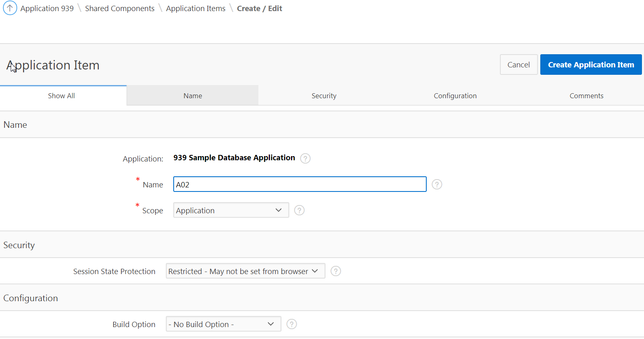
Task: Open the Name tab
Action: pyautogui.click(x=193, y=95)
